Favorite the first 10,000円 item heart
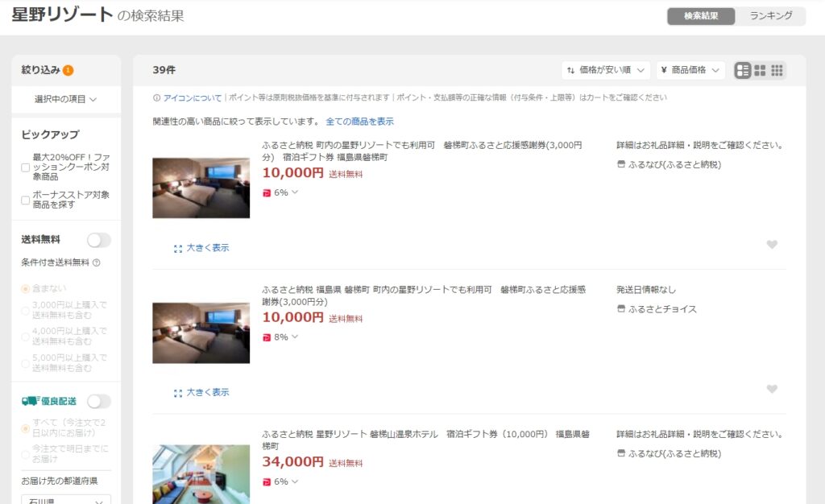Image resolution: width=825 pixels, height=504 pixels. (772, 245)
